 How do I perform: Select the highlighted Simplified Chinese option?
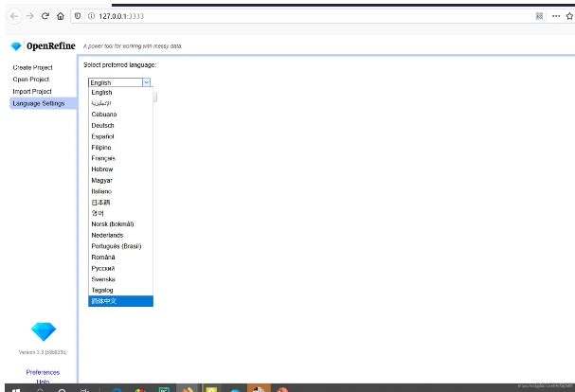coord(120,301)
